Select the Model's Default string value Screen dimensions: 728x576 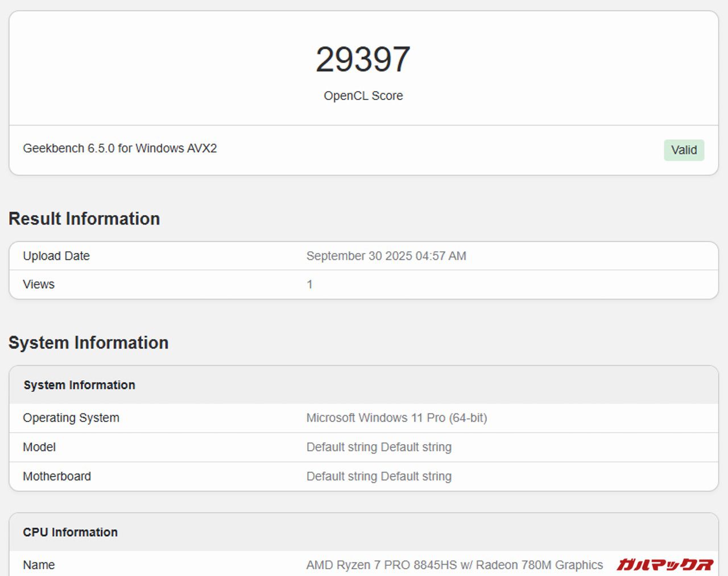pos(379,447)
